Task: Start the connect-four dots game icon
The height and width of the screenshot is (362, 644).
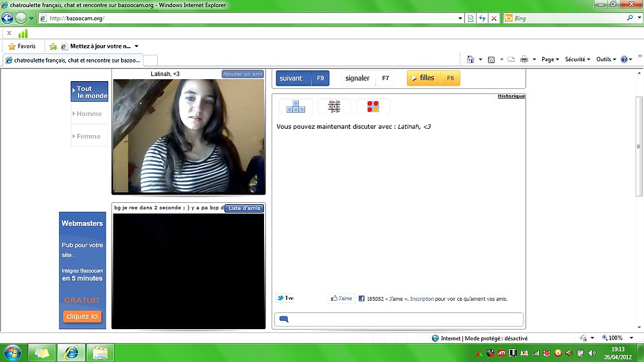Action: [373, 107]
